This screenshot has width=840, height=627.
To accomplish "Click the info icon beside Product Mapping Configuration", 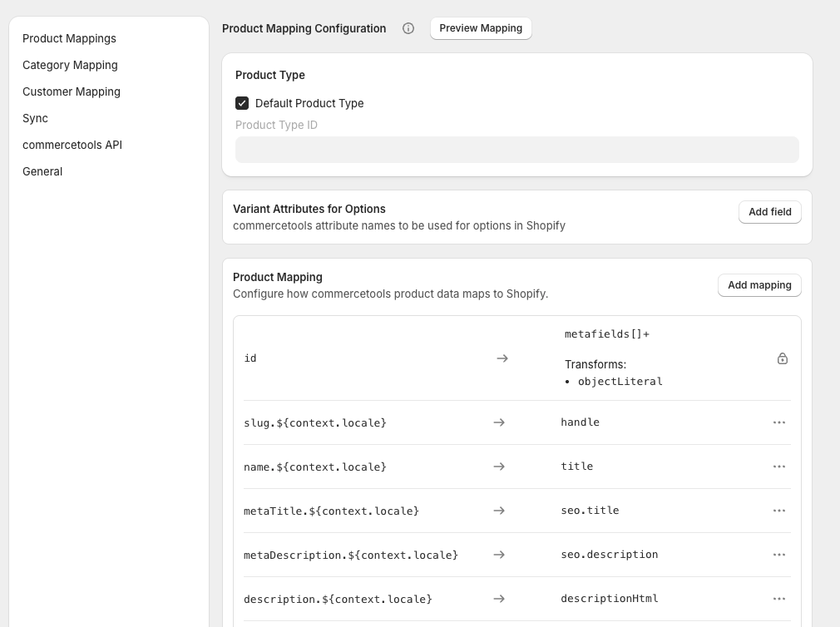I will [408, 28].
